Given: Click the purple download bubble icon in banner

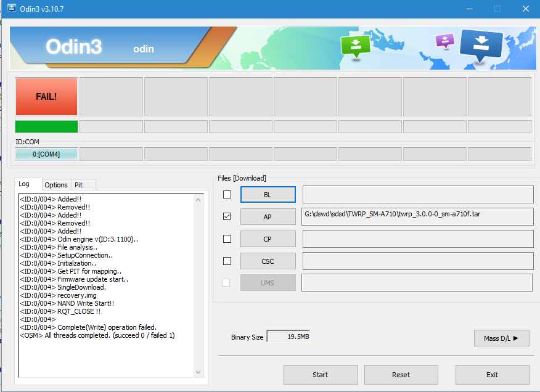Looking at the screenshot, I should pyautogui.click(x=444, y=41).
